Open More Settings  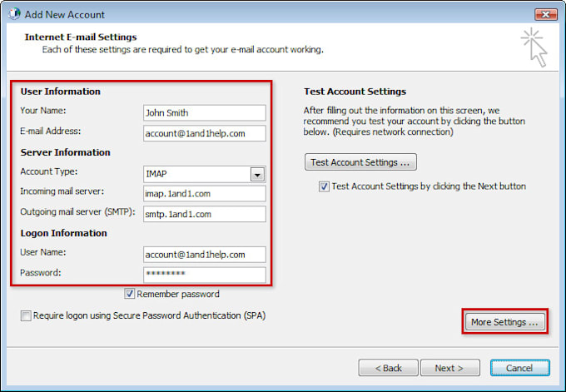pos(504,322)
